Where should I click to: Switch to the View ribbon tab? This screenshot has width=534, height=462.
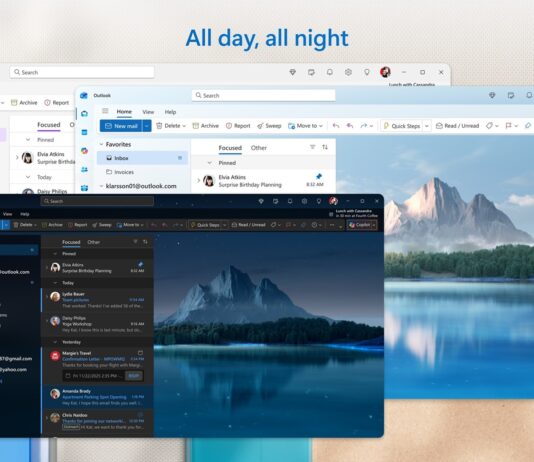point(148,112)
